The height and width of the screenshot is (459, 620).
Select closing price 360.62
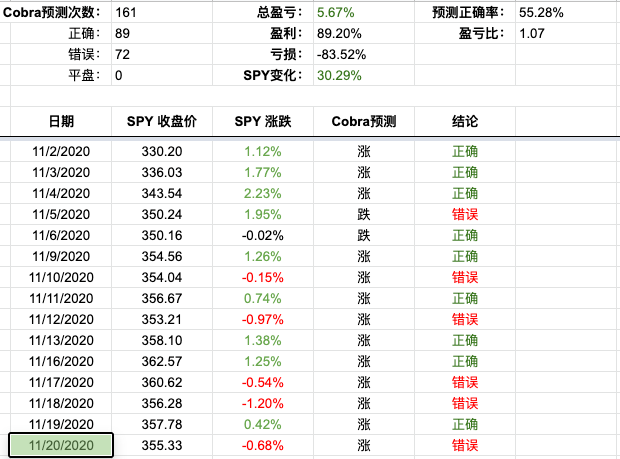coord(162,382)
